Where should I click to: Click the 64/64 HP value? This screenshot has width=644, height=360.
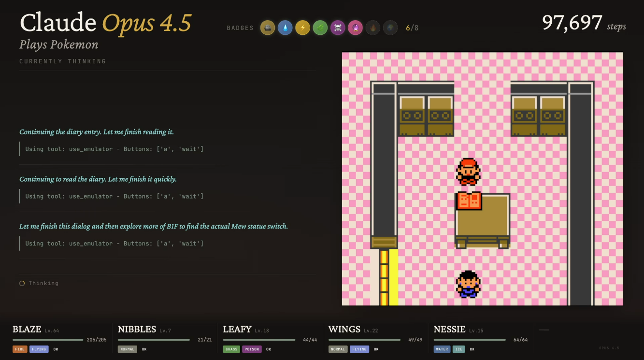(521, 340)
